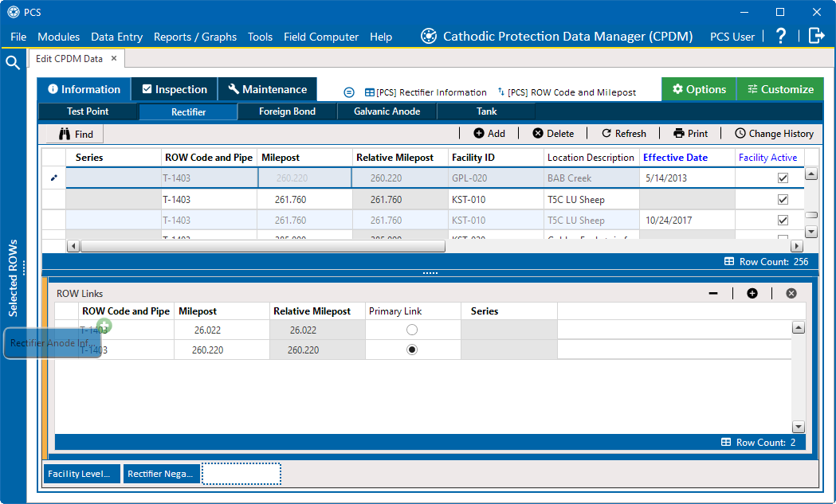Screen dimensions: 836x504
Task: Select the Galvanic Anode tab
Action: [387, 111]
